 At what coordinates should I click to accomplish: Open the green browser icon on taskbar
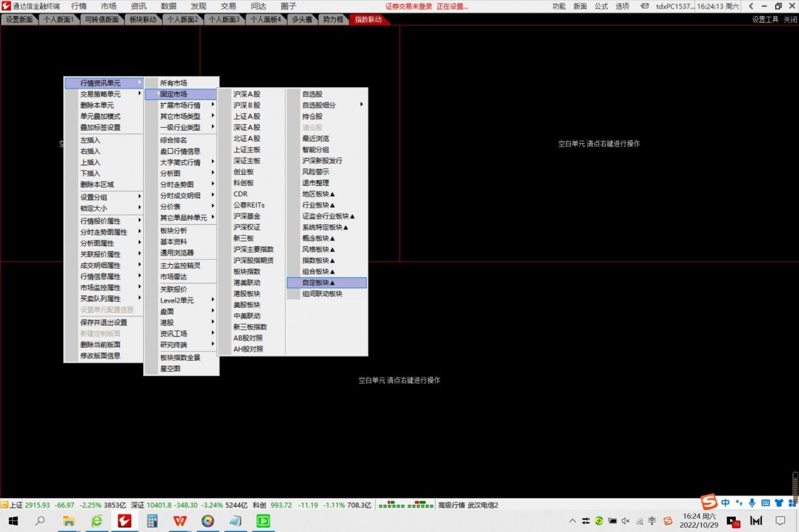[97, 521]
